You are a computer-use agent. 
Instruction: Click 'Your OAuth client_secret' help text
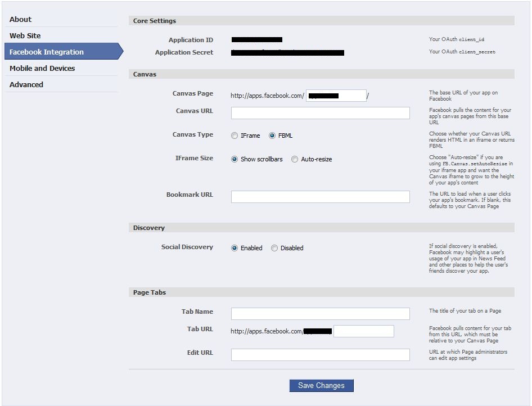[x=462, y=52]
